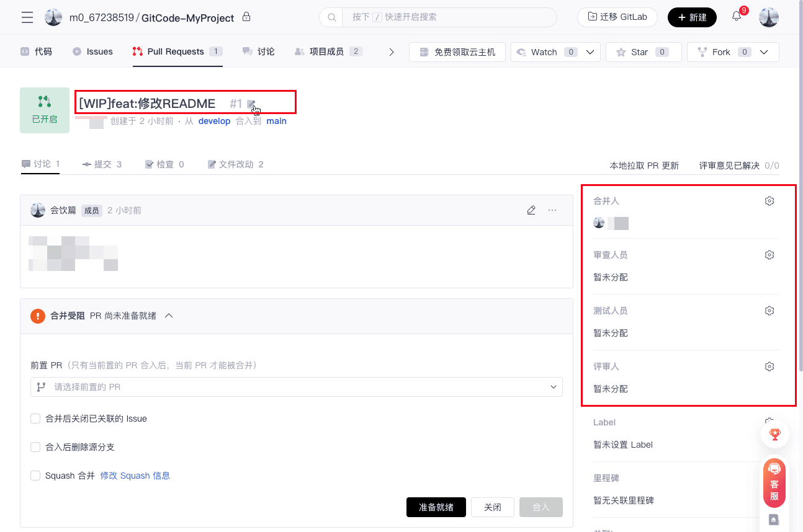Click the notification bell icon
803x532 pixels.
(737, 17)
